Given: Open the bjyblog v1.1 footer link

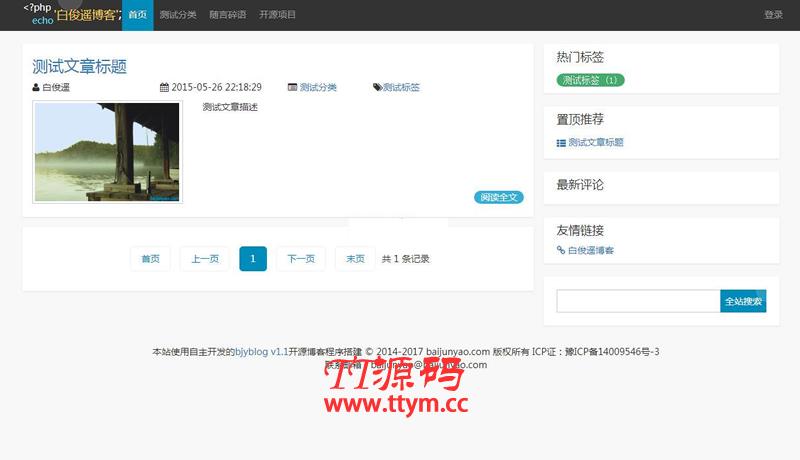Looking at the screenshot, I should 262,351.
